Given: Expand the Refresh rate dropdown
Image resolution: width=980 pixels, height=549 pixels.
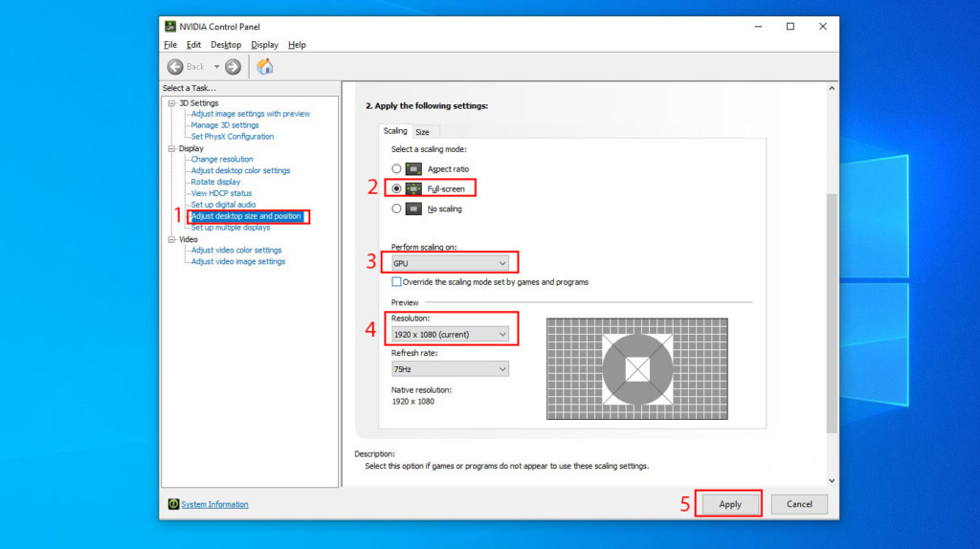Looking at the screenshot, I should 450,368.
